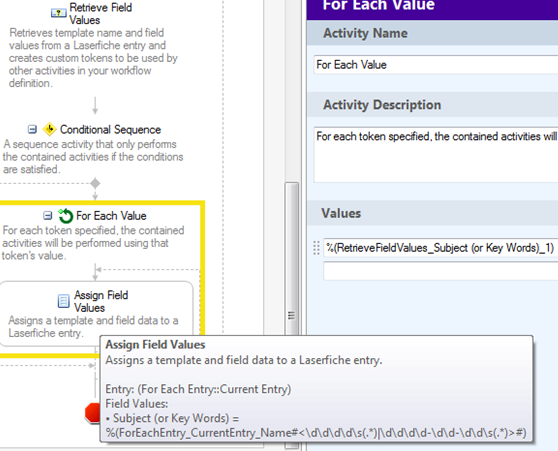
Task: Click the Retrieve Field Values activity icon
Action: (58, 14)
